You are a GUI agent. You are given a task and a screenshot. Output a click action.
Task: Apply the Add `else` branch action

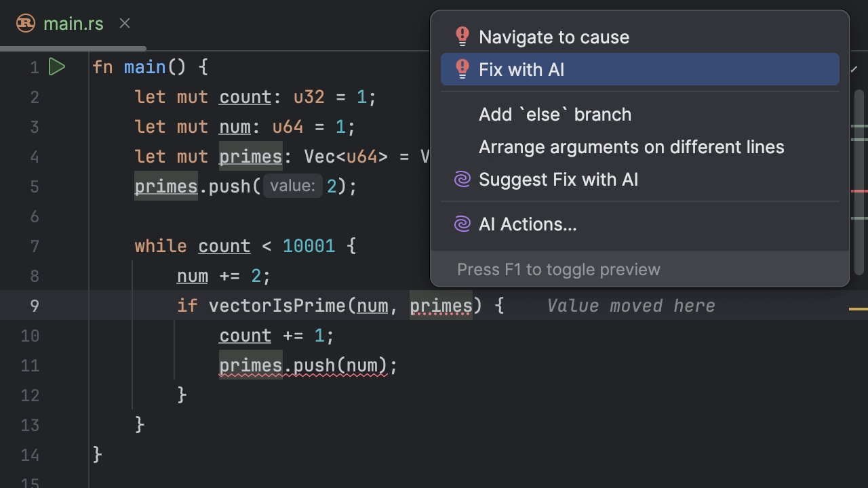pos(555,115)
